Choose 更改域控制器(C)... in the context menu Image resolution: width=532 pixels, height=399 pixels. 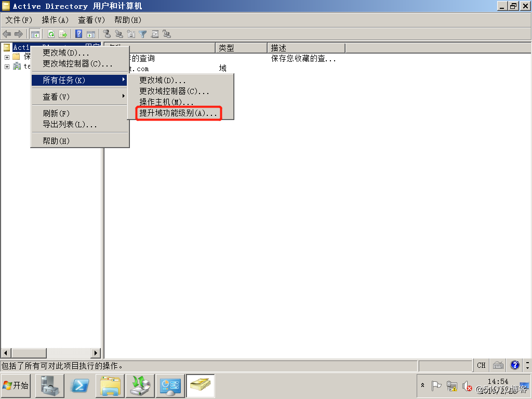point(79,64)
